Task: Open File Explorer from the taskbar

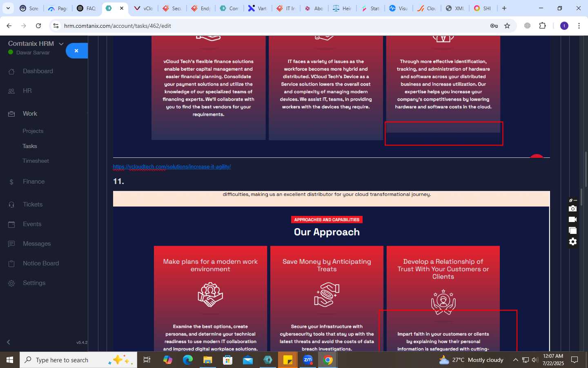Action: pos(207,360)
